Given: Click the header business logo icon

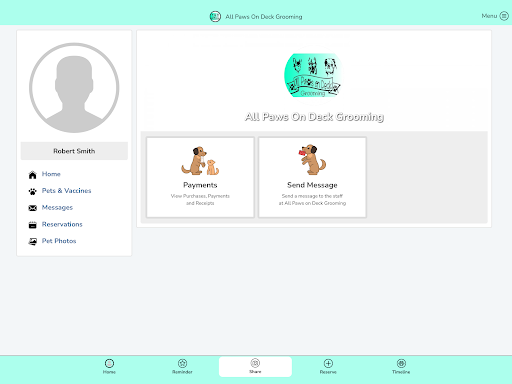Looking at the screenshot, I should pyautogui.click(x=215, y=16).
